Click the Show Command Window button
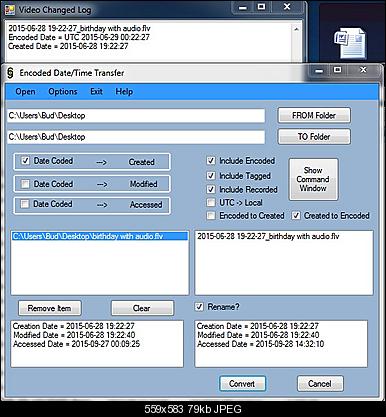 (313, 179)
